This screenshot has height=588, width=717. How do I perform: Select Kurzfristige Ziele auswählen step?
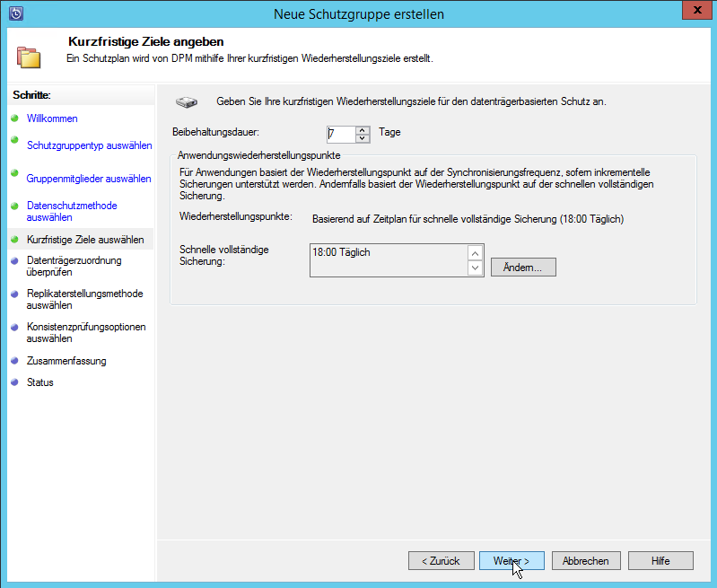click(85, 240)
